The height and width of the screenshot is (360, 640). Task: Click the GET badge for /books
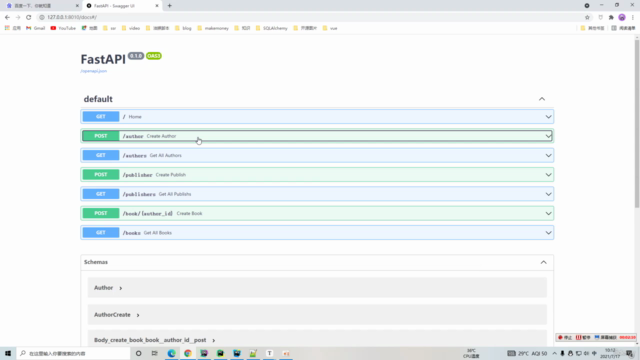point(101,233)
